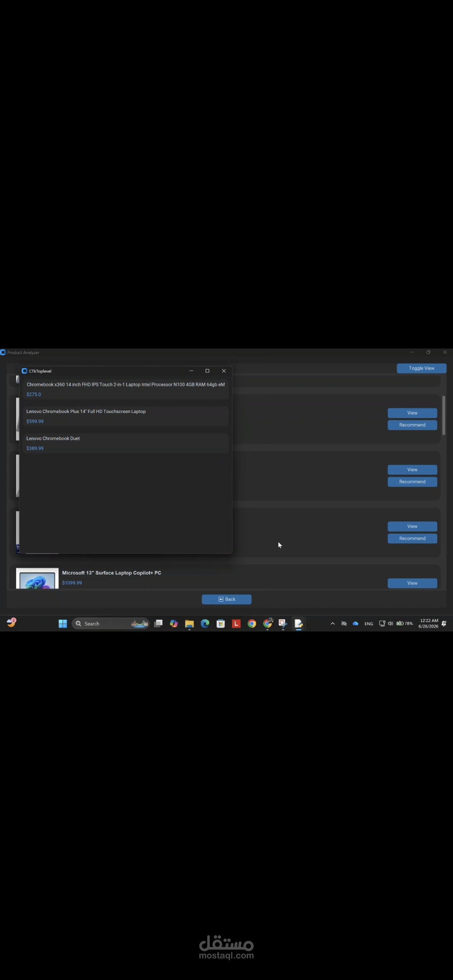The image size is (453, 980).
Task: Click the ENG language indicator
Action: click(369, 624)
